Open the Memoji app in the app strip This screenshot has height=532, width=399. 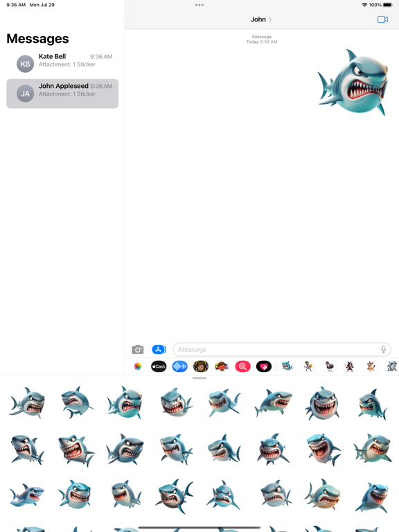click(x=201, y=366)
